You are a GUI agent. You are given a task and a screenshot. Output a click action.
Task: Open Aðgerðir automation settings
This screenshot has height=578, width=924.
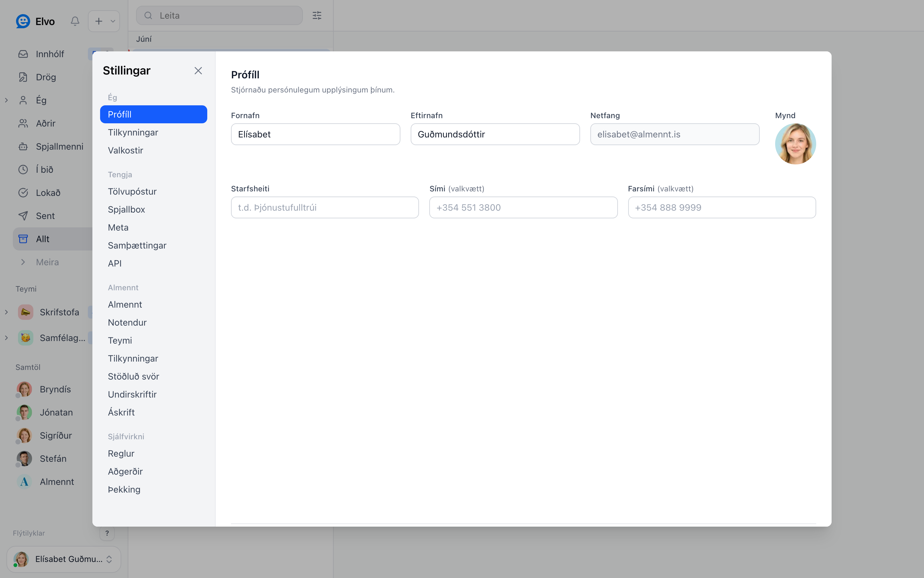click(153, 472)
